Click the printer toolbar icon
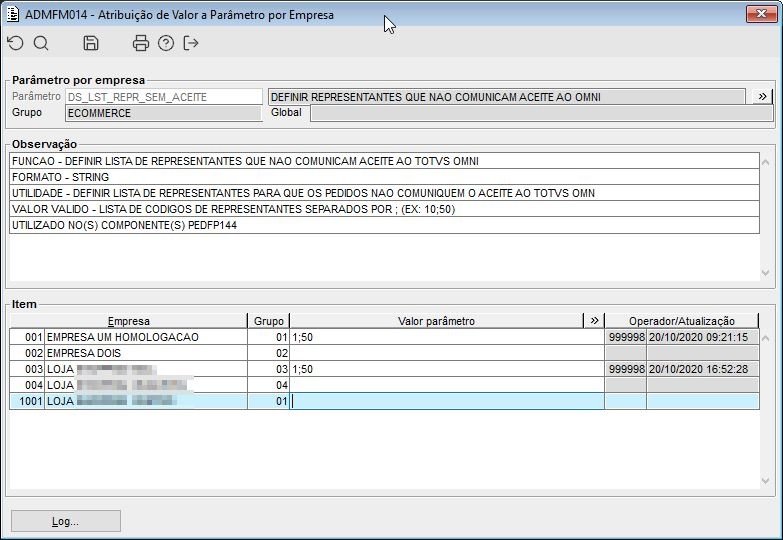 pos(141,43)
